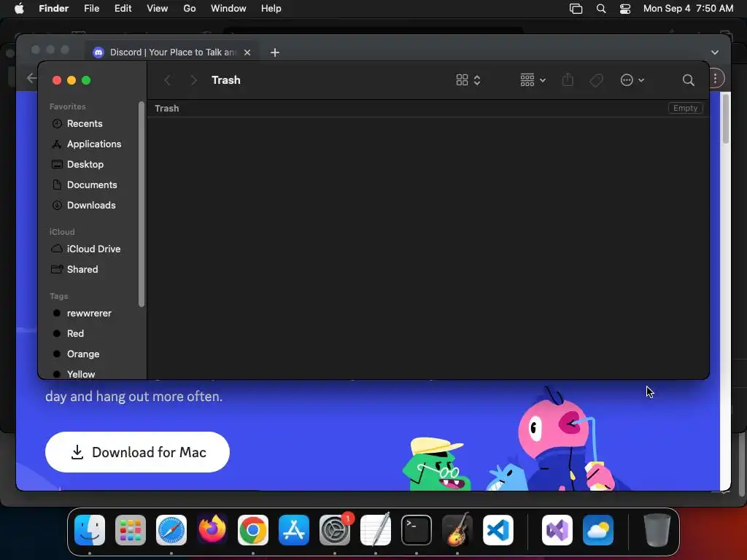Open the Help menu

point(271,9)
